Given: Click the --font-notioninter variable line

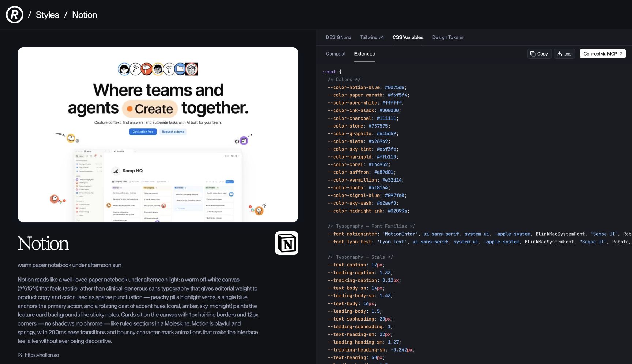Looking at the screenshot, I should (479, 234).
